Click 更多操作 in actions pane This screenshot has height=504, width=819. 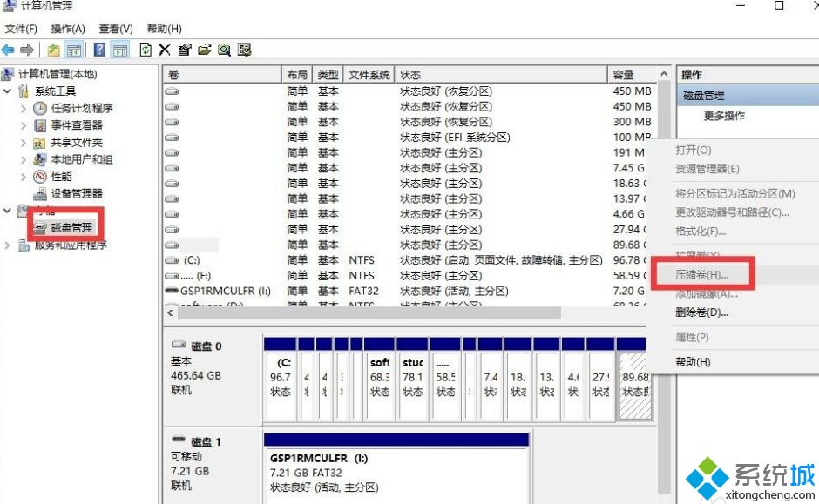click(724, 116)
